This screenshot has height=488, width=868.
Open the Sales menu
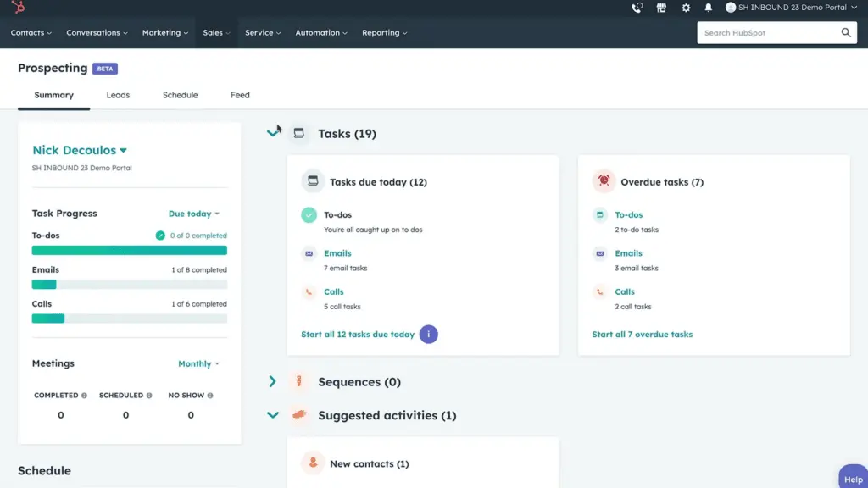pos(216,33)
